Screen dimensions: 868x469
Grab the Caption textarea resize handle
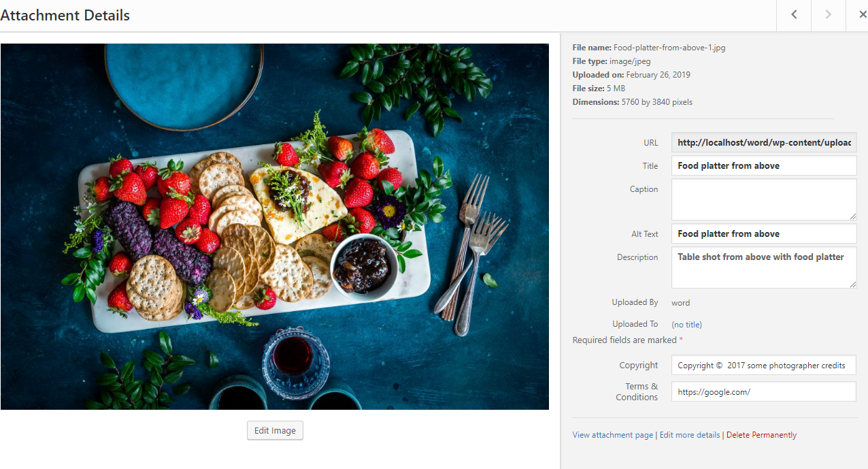point(852,216)
